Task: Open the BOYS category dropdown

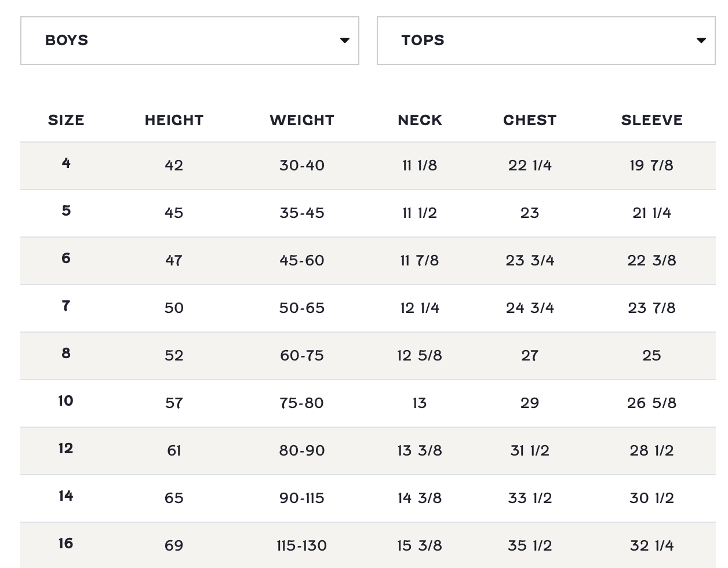Action: coord(189,41)
